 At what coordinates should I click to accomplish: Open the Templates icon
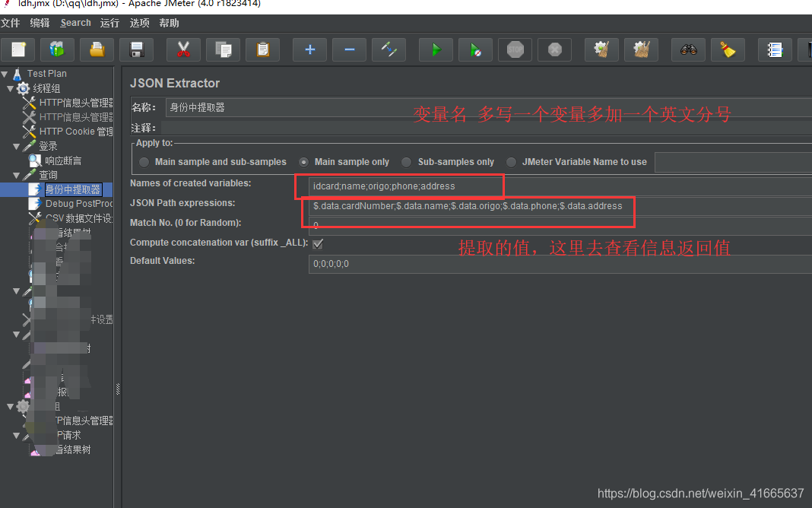57,49
